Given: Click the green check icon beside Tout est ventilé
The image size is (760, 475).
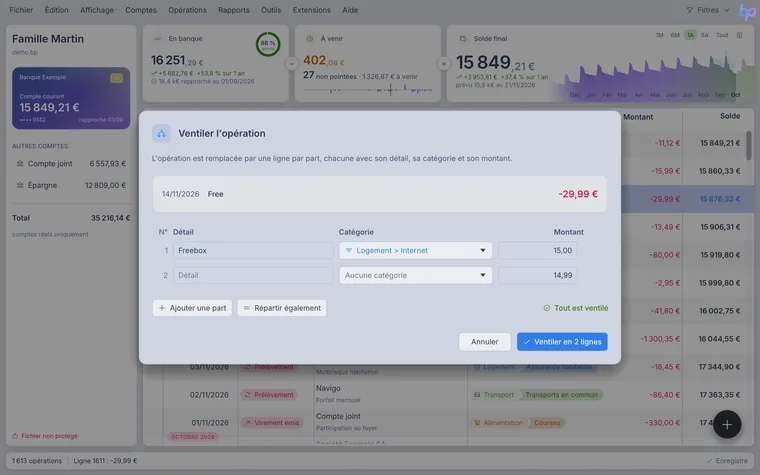Looking at the screenshot, I should [547, 308].
